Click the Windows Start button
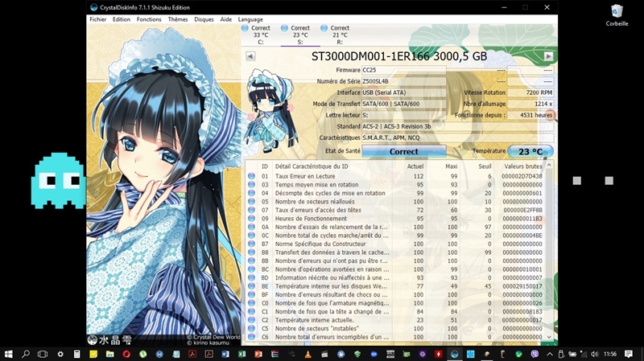The width and height of the screenshot is (644, 361). pos(8,354)
